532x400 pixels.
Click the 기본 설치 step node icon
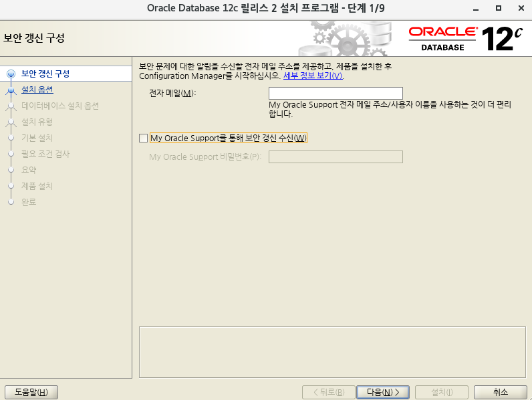coord(11,138)
